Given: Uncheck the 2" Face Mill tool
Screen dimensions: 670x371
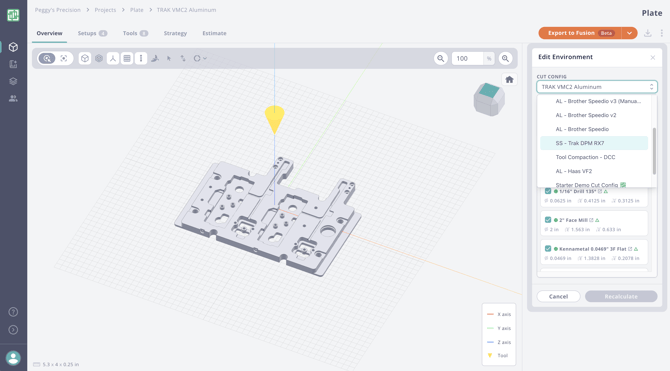Looking at the screenshot, I should tap(548, 220).
